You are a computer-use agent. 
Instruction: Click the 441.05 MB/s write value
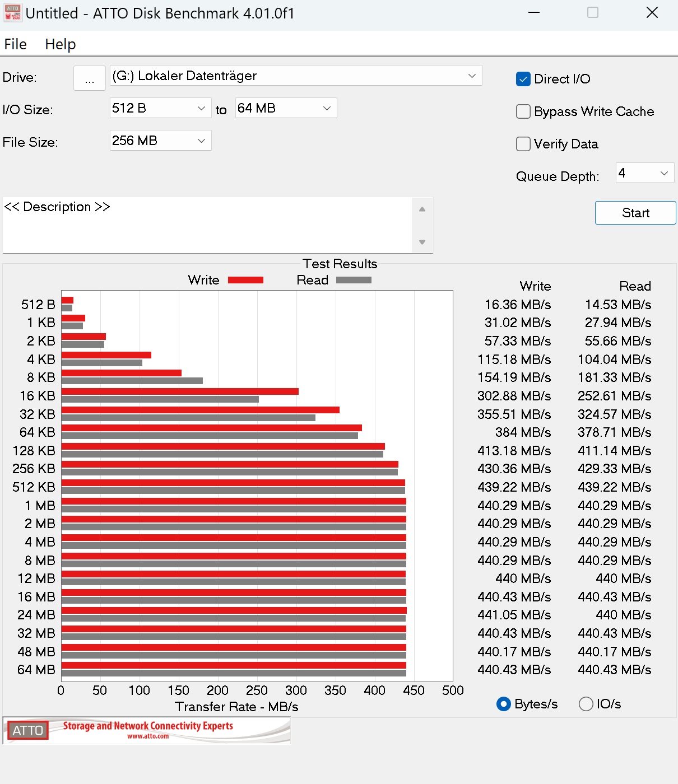(514, 615)
